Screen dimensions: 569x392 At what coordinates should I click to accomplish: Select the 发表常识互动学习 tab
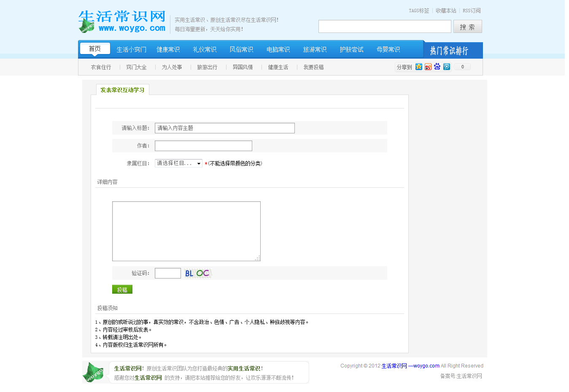[x=122, y=90]
